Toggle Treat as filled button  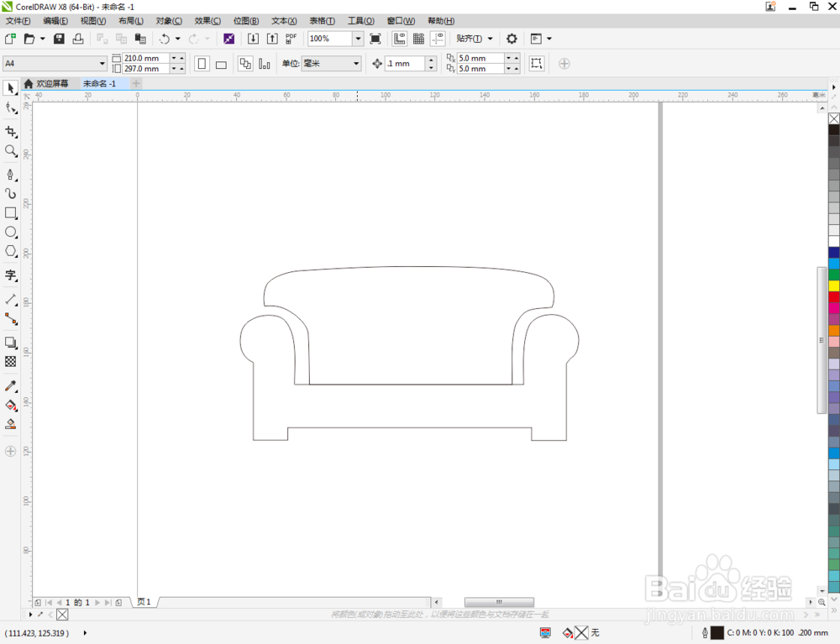pyautogui.click(x=536, y=63)
